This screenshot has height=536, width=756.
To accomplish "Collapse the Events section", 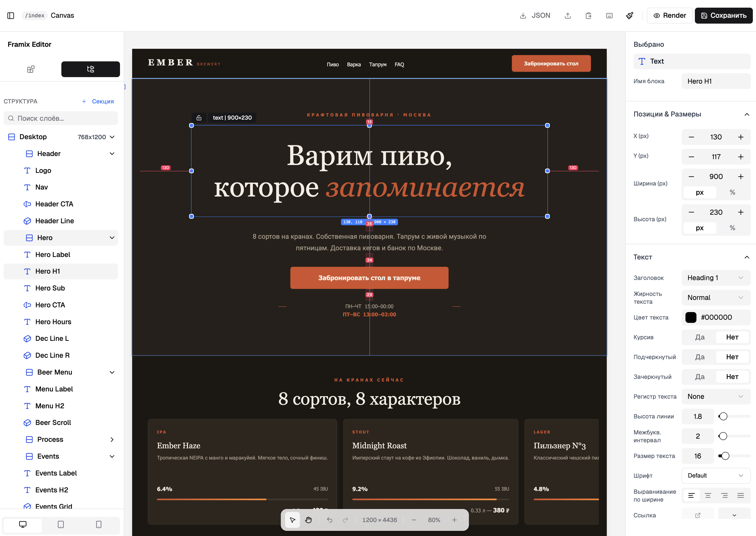I will [x=112, y=456].
